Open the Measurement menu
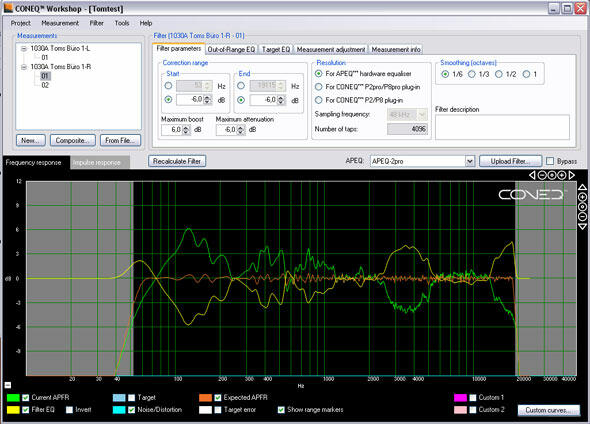 coord(60,23)
